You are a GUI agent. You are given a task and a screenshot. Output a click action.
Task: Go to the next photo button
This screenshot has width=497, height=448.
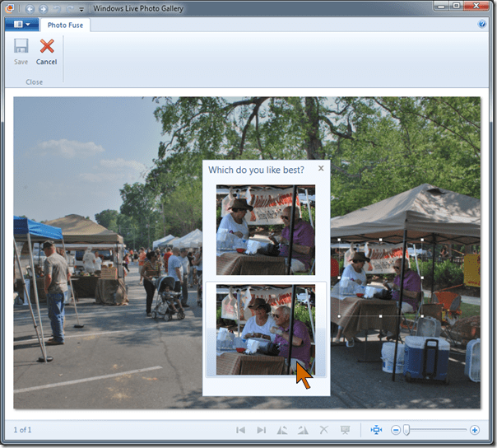pos(261,430)
